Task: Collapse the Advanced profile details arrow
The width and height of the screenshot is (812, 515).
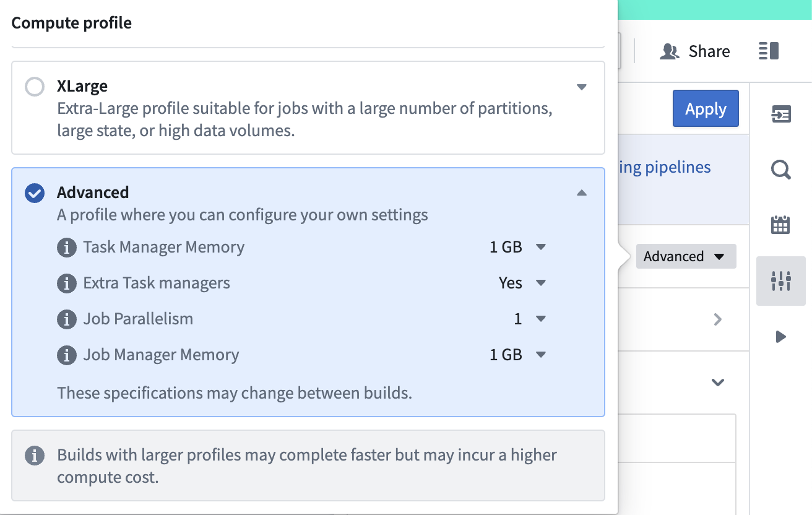Action: [581, 193]
